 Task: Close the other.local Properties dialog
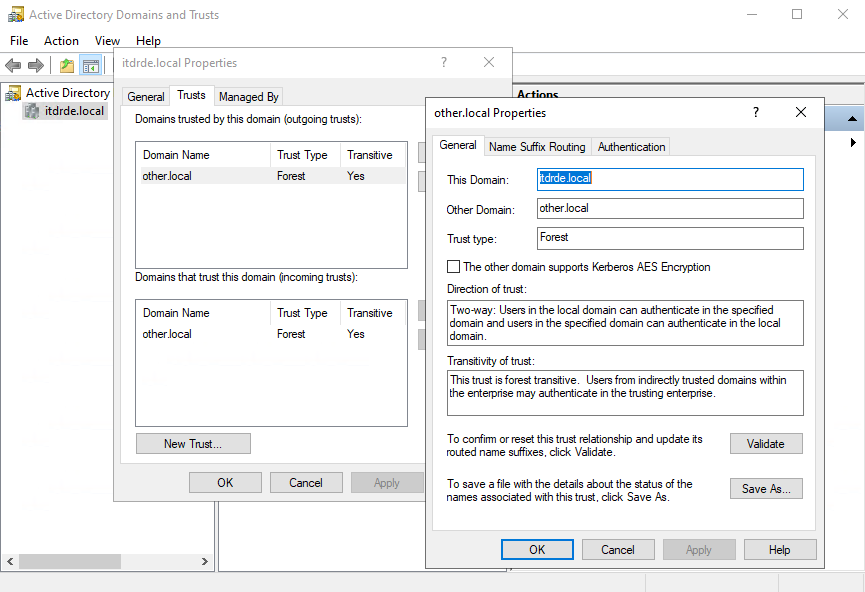pos(801,112)
